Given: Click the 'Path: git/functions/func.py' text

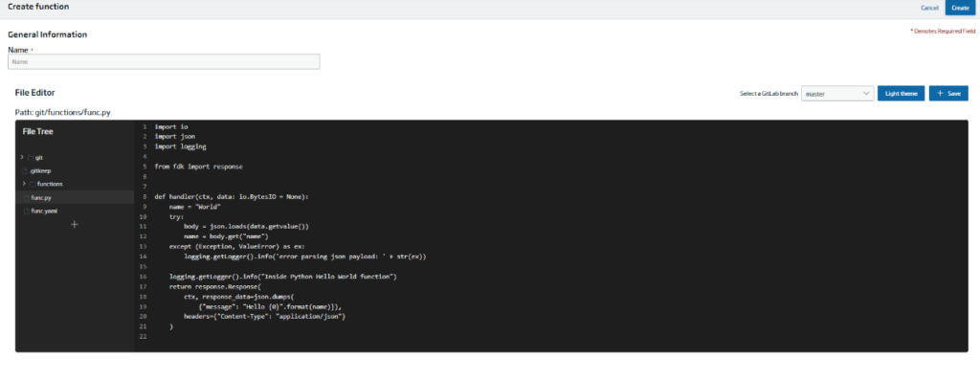Looking at the screenshot, I should coord(63,113).
